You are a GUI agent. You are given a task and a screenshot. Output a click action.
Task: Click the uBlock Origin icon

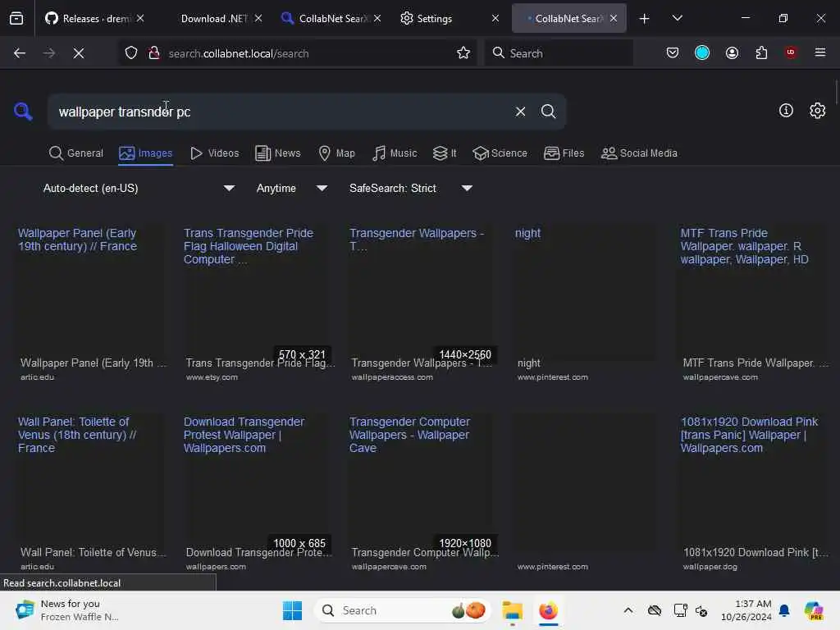[x=791, y=52]
